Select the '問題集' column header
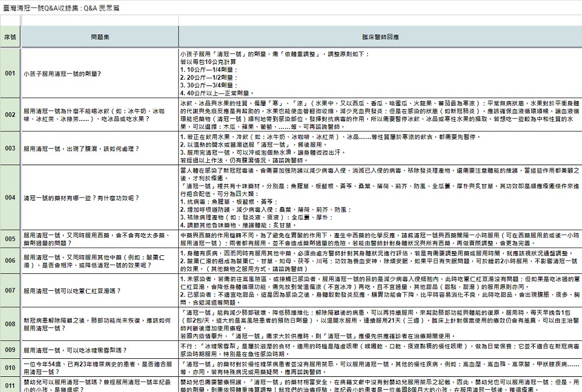 100,37
